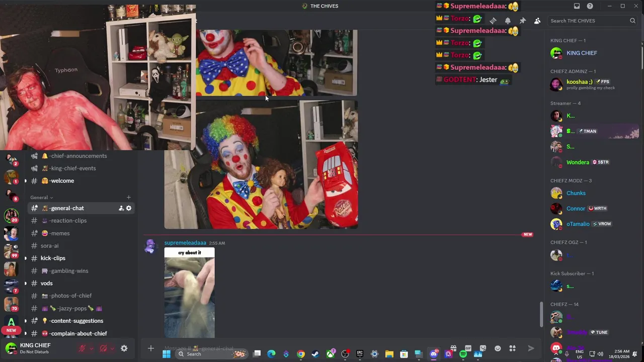
Task: Open the memes channel
Action: click(80, 233)
